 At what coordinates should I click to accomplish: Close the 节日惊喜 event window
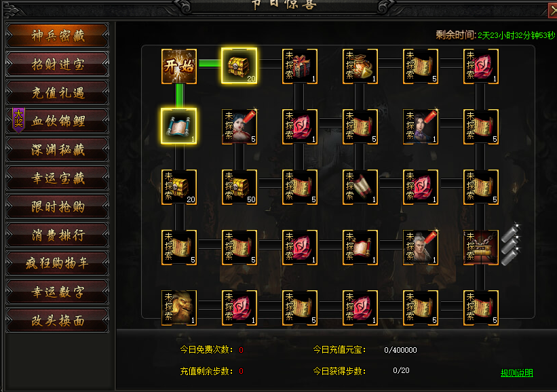coord(553,10)
